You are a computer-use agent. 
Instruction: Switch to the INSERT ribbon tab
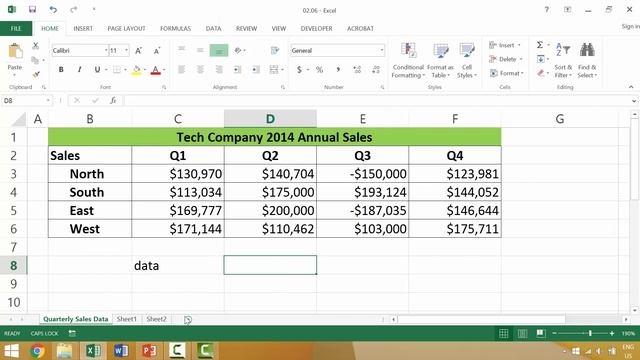[83, 29]
